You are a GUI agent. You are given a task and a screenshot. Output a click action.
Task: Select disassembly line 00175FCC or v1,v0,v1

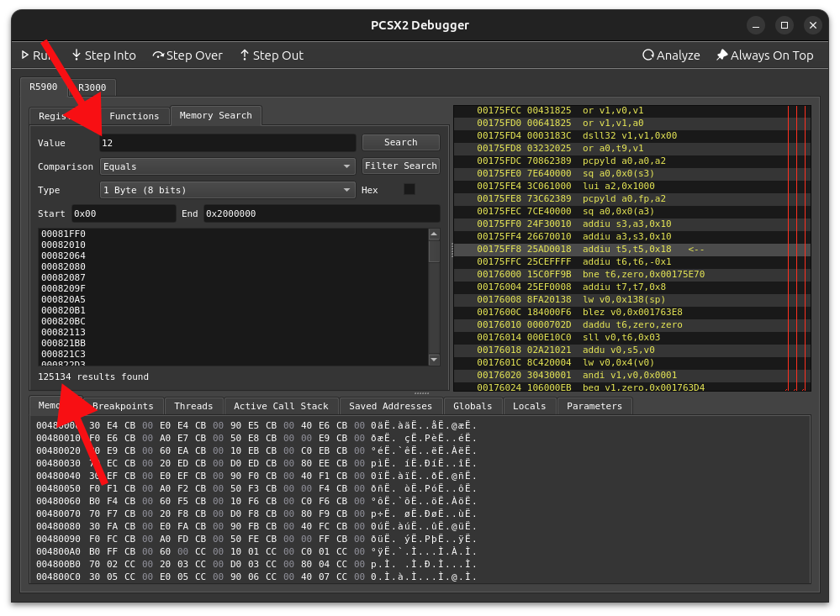click(632, 110)
